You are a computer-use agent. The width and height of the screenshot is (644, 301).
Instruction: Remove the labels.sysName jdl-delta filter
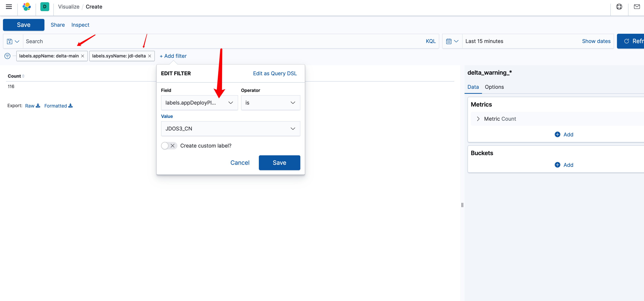pyautogui.click(x=149, y=56)
